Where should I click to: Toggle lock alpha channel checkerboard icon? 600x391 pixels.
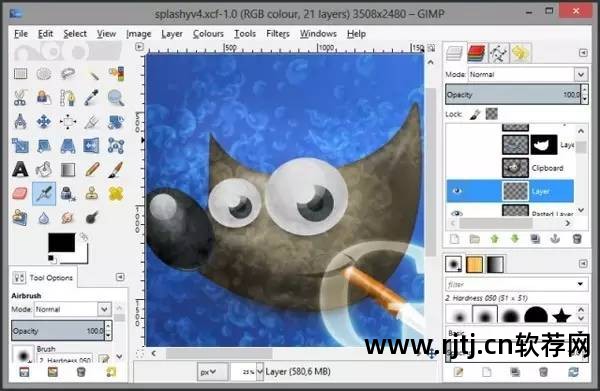492,114
